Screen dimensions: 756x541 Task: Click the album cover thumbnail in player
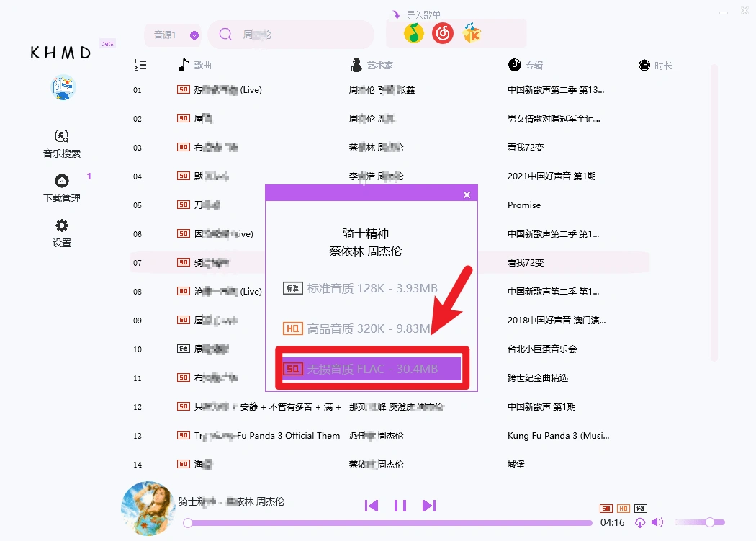[x=148, y=509]
